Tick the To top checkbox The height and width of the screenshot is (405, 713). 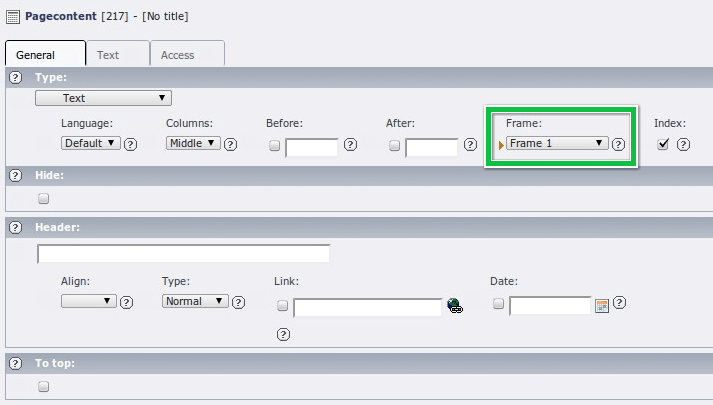tap(43, 386)
